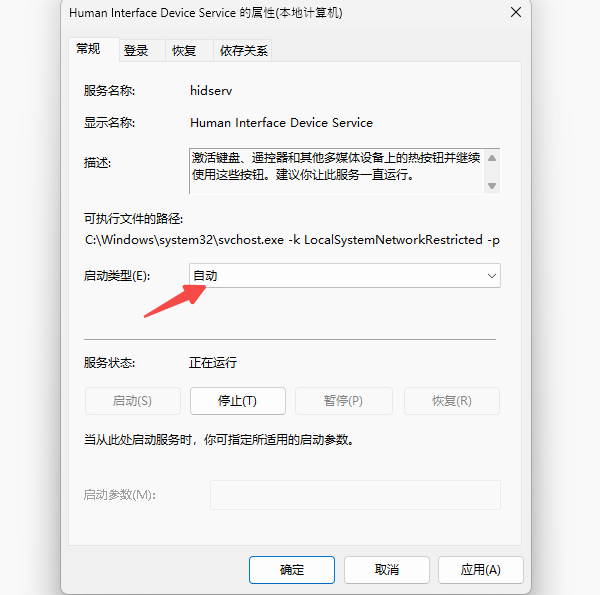Click the 服务名称 label
The width and height of the screenshot is (600, 595).
click(x=109, y=91)
